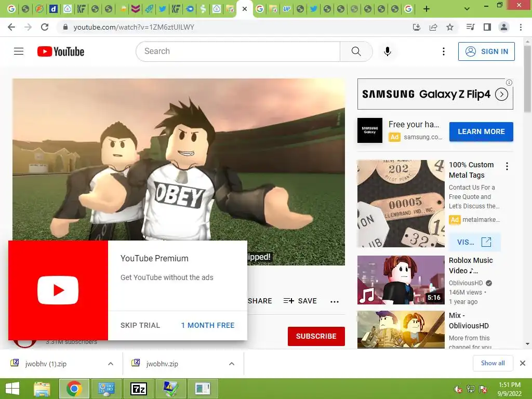Open the Roblox Music Video thumbnail
The image size is (532, 399).
(x=401, y=280)
